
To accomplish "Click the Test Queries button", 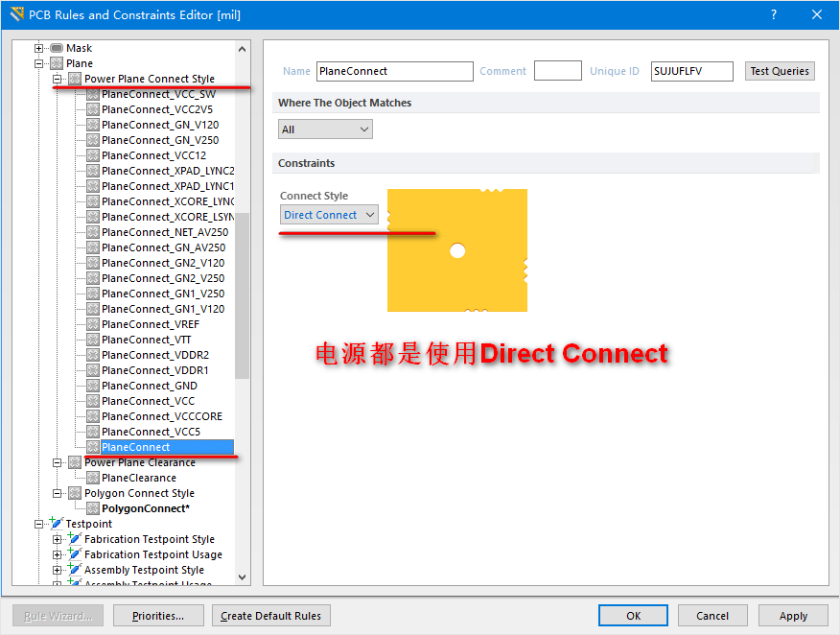I will 779,71.
